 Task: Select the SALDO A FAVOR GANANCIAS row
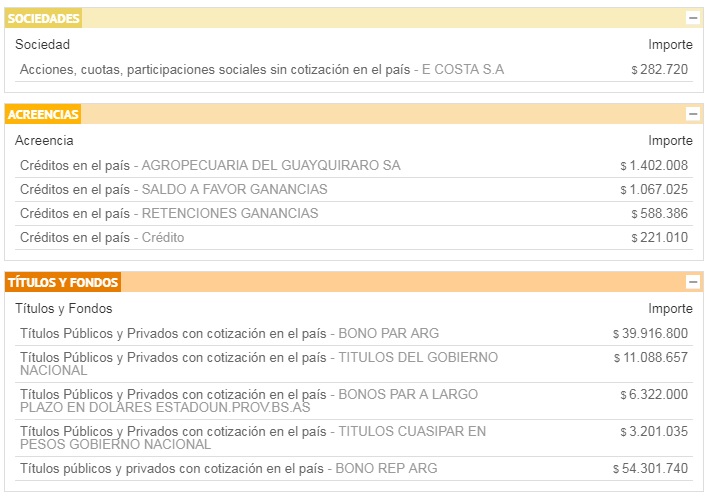click(173, 189)
